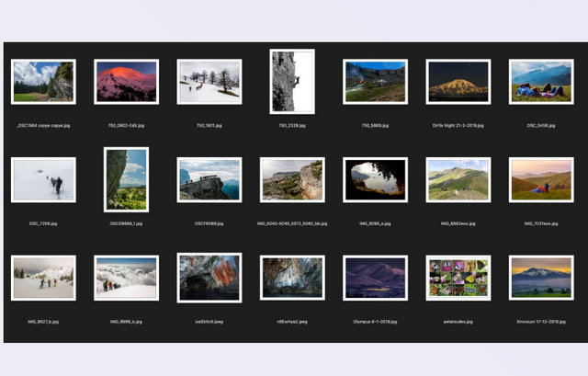
Task: Click the file name 'DSC_7259.jpg'
Action: (x=43, y=223)
